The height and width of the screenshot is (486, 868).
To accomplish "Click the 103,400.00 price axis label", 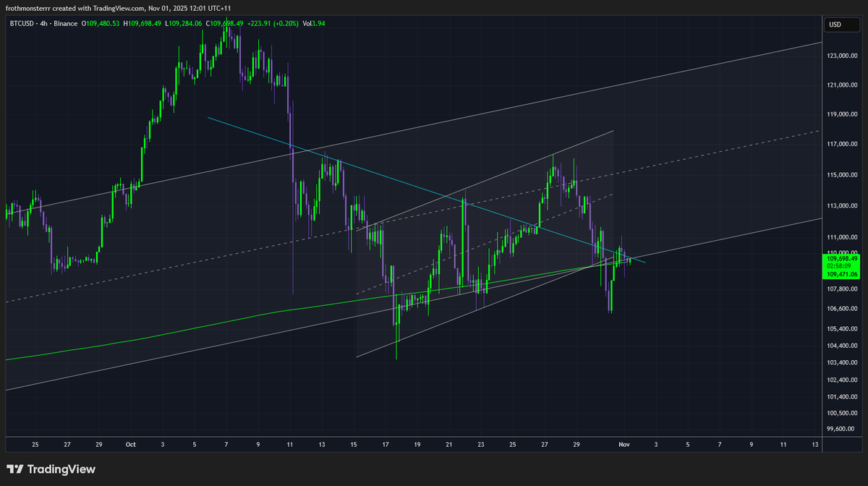I will 843,363.
